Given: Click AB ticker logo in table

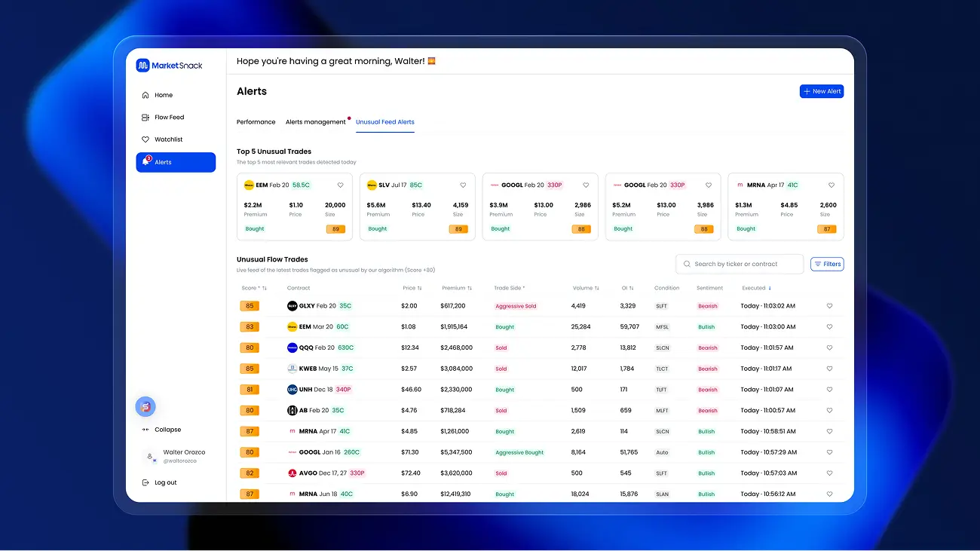Looking at the screenshot, I should 292,411.
